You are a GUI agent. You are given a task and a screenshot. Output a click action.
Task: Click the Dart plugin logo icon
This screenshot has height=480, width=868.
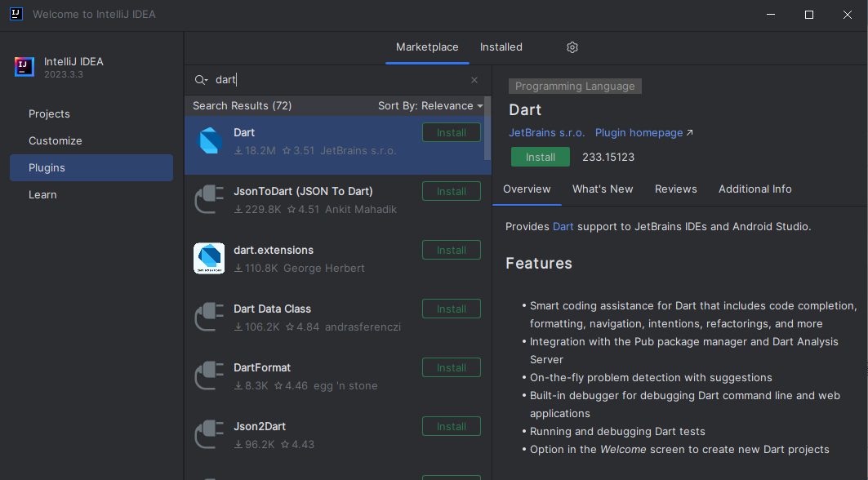click(x=210, y=140)
